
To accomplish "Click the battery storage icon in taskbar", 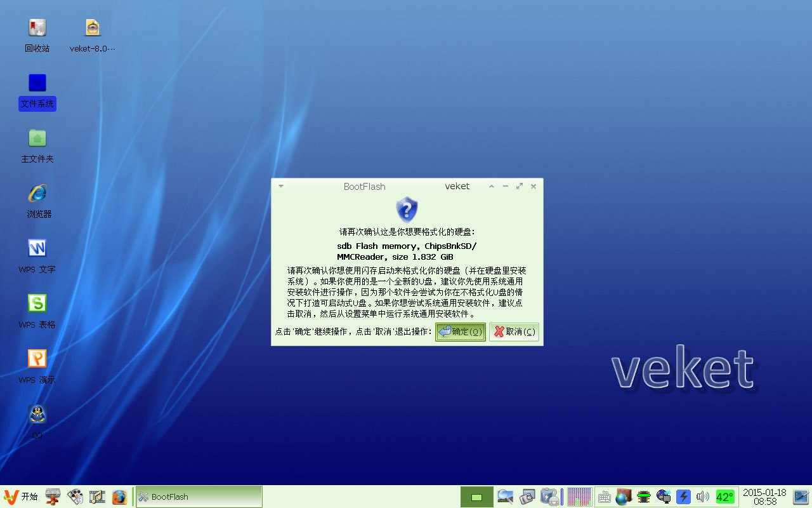I will 549,497.
